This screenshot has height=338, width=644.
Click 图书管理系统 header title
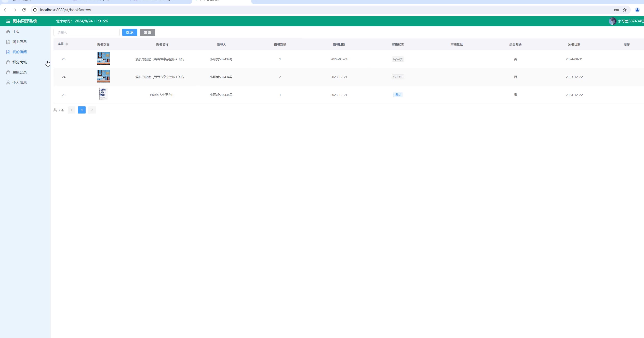coord(25,21)
